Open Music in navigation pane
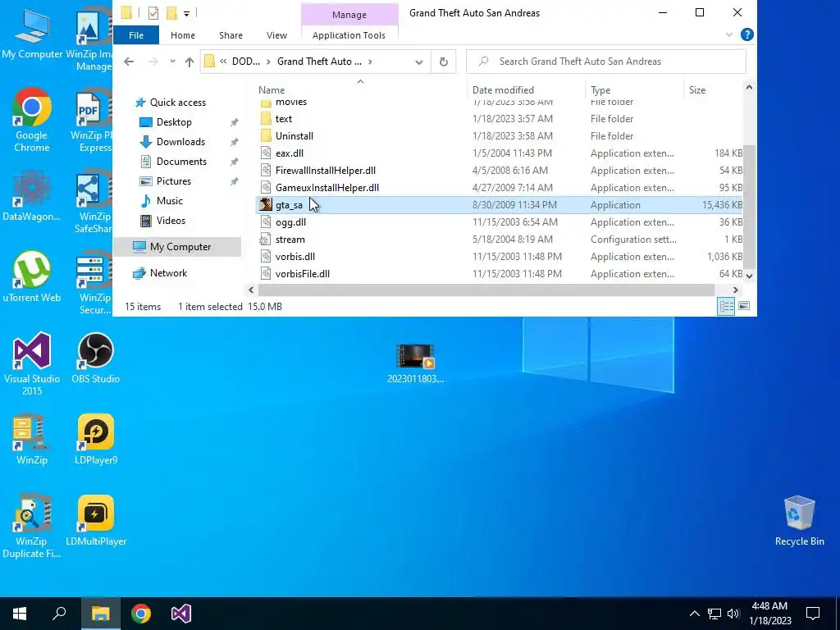Screen dimensions: 840x630 click(x=169, y=201)
